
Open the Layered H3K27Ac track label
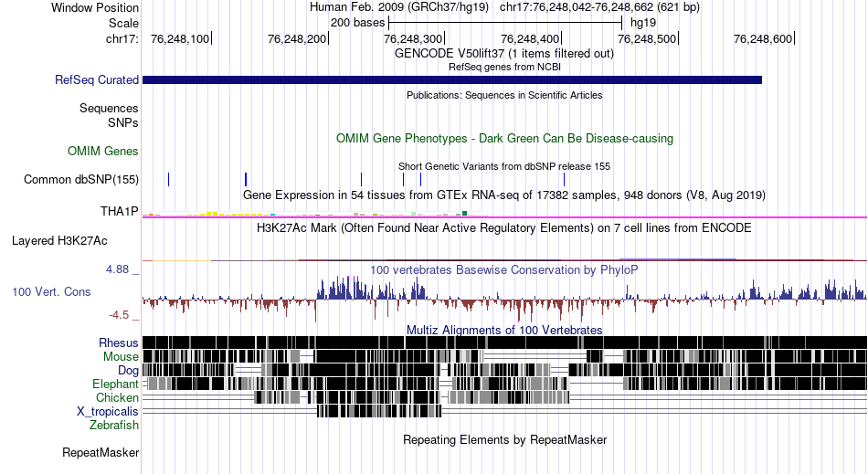pyautogui.click(x=59, y=240)
